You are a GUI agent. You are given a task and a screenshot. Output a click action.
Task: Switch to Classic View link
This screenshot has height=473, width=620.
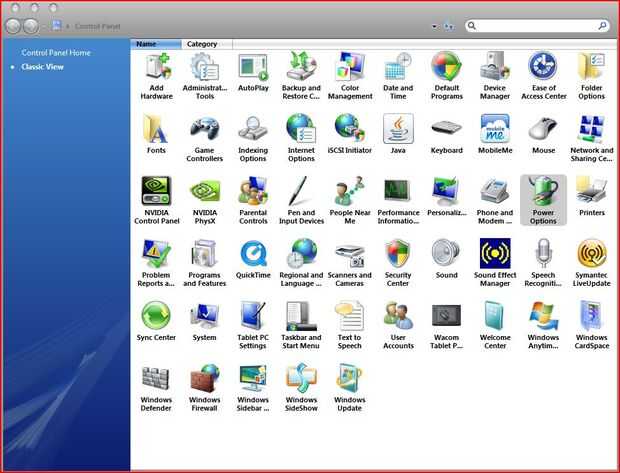42,67
